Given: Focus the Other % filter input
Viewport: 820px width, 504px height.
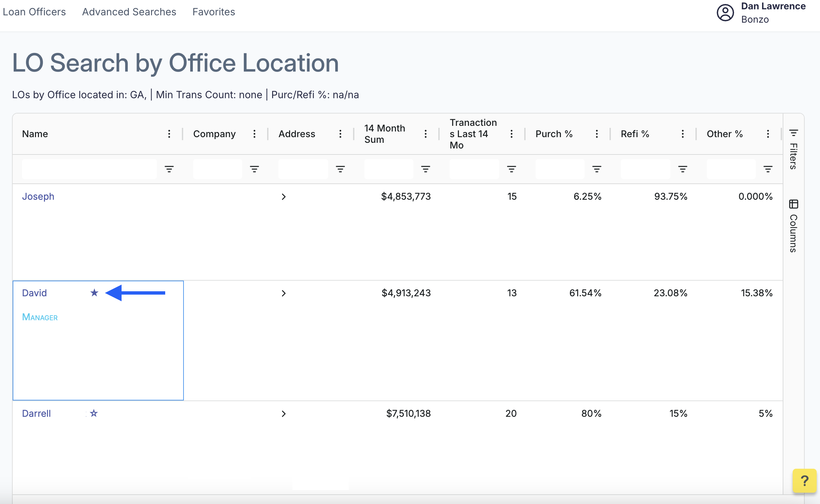Looking at the screenshot, I should tap(731, 169).
